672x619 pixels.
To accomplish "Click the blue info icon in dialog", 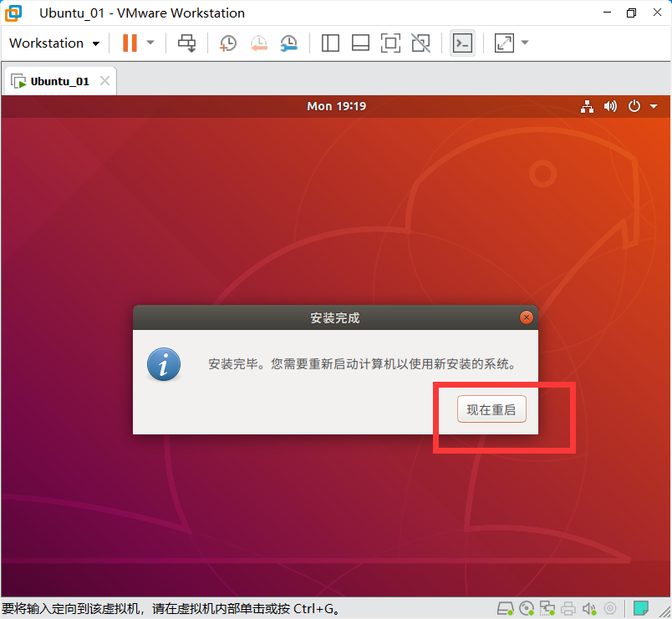I will (x=164, y=364).
